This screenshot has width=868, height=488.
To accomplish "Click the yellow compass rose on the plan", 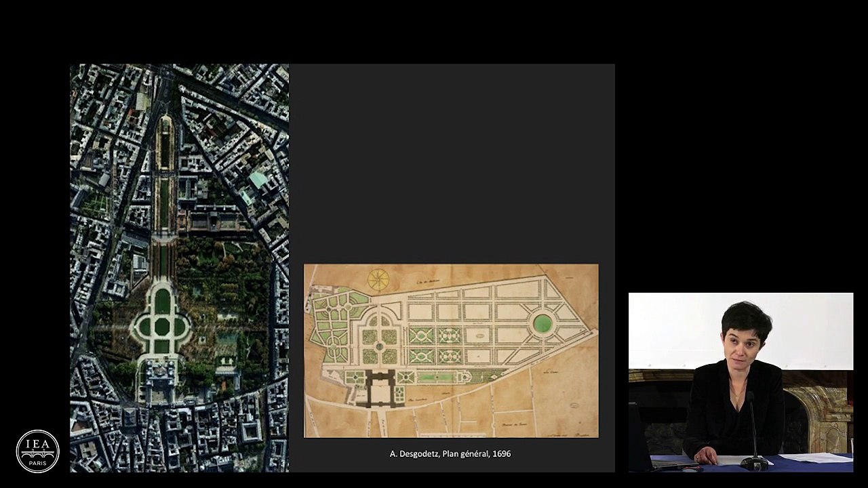I will 378,279.
